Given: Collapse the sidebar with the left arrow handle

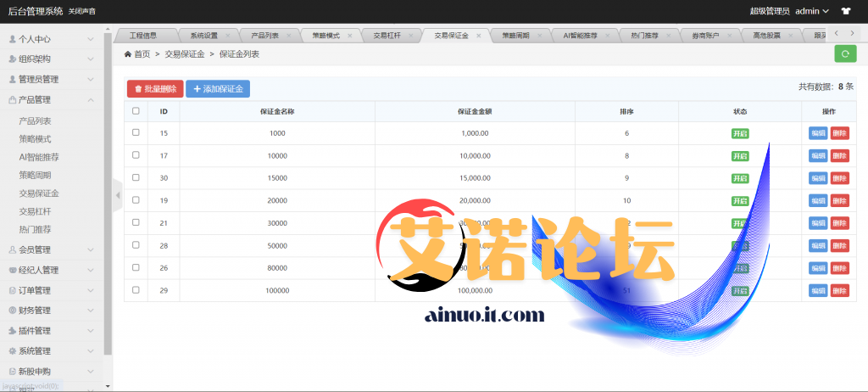Looking at the screenshot, I should [117, 195].
